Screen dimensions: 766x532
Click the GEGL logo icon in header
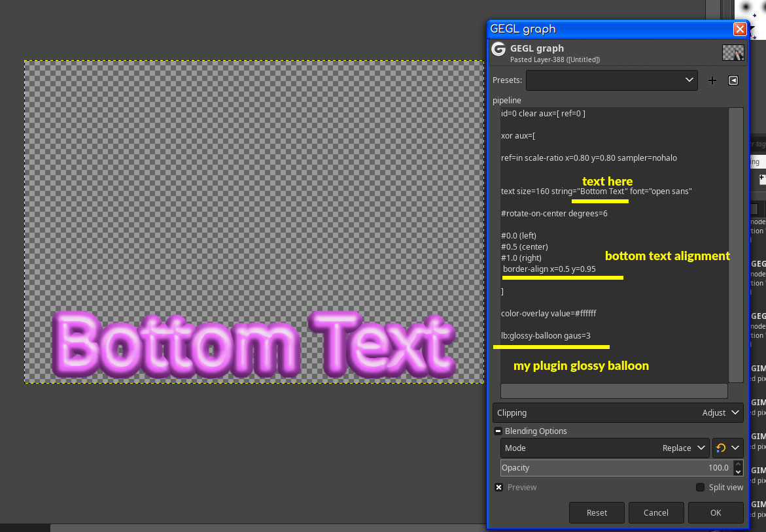[x=498, y=49]
